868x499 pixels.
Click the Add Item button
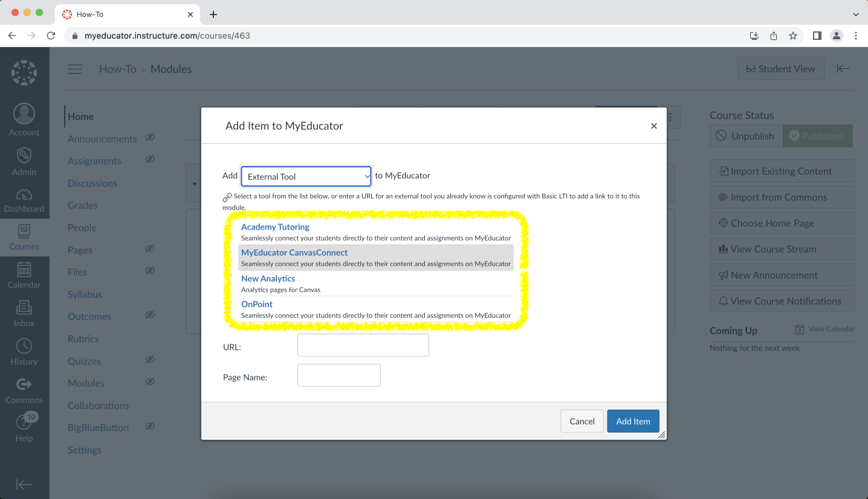[x=633, y=421]
